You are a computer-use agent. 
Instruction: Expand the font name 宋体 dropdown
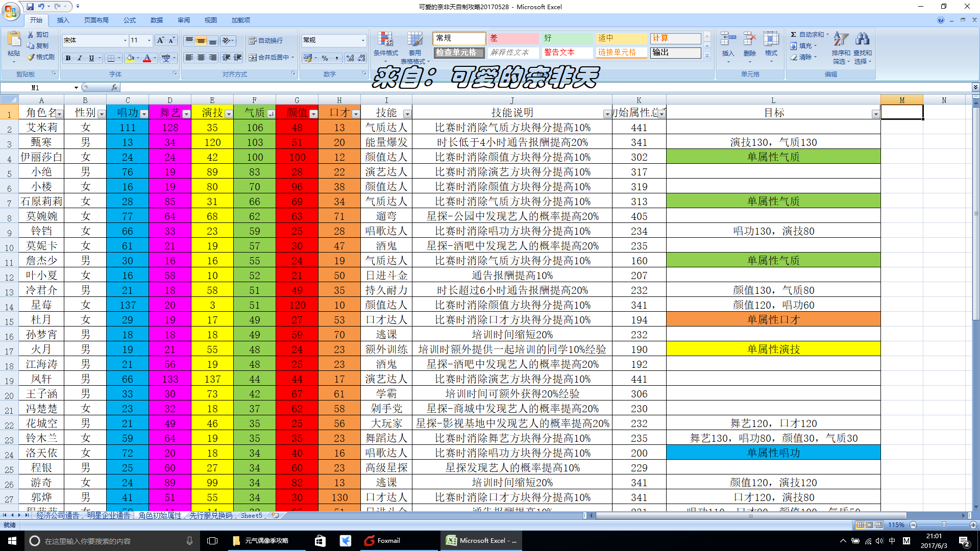[x=125, y=40]
